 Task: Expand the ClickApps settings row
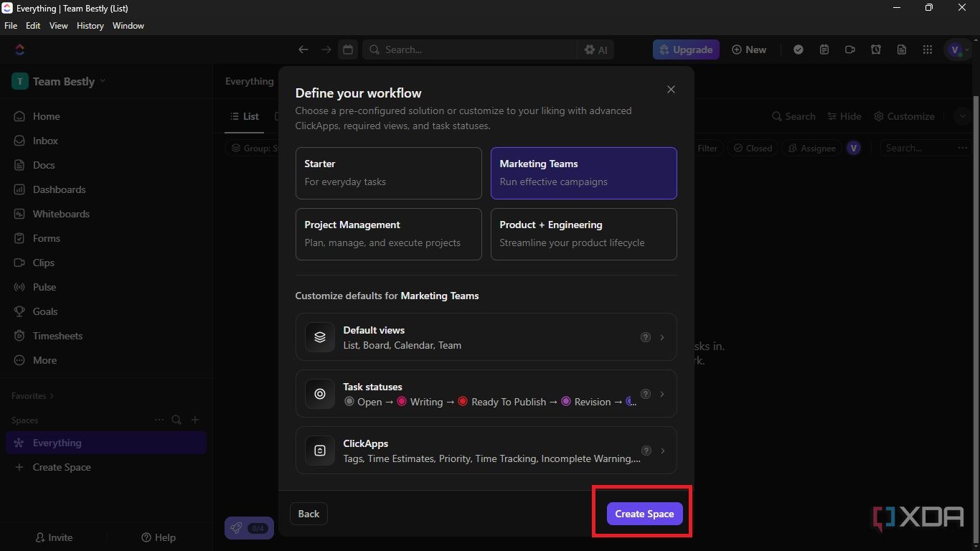tap(486, 451)
